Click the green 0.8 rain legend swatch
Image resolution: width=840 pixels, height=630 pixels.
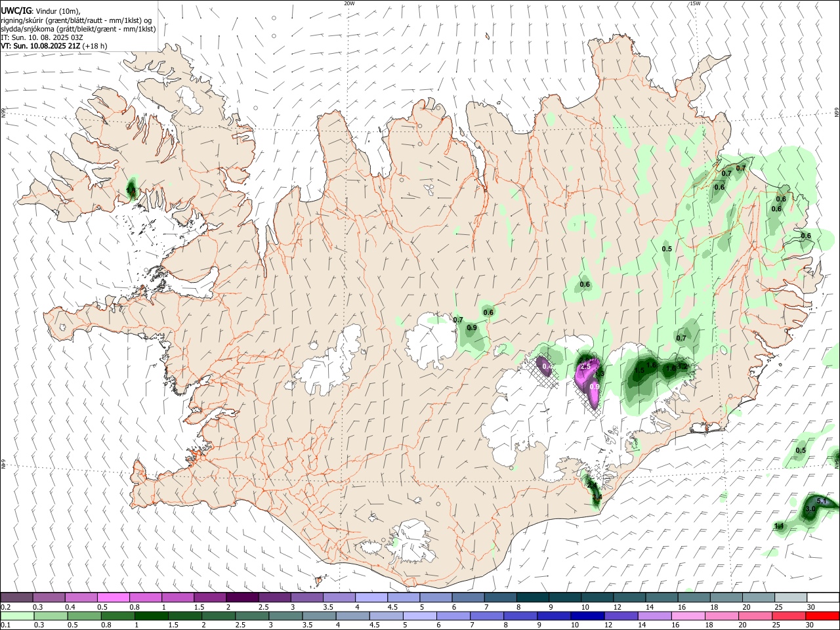[117, 616]
